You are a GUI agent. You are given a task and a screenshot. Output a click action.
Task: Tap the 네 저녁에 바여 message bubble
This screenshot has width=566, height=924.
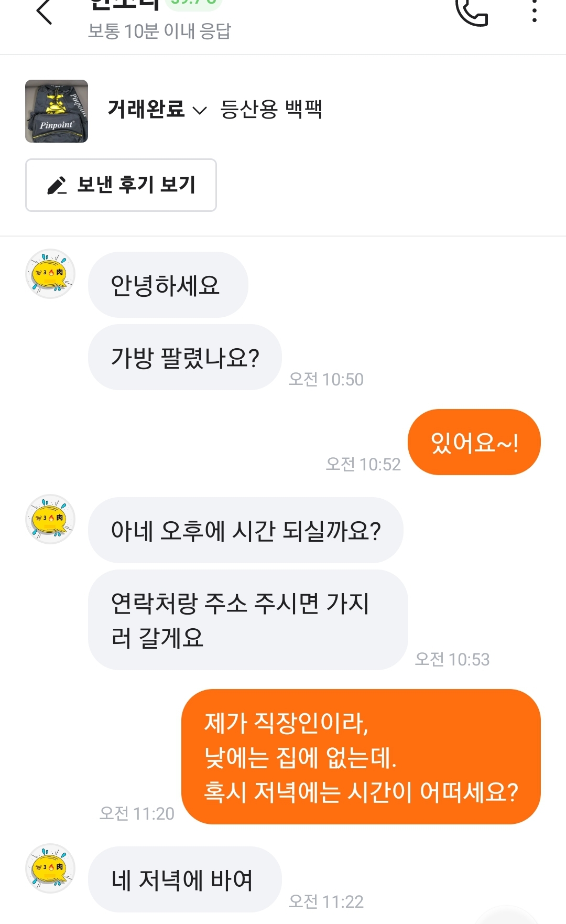click(x=184, y=879)
